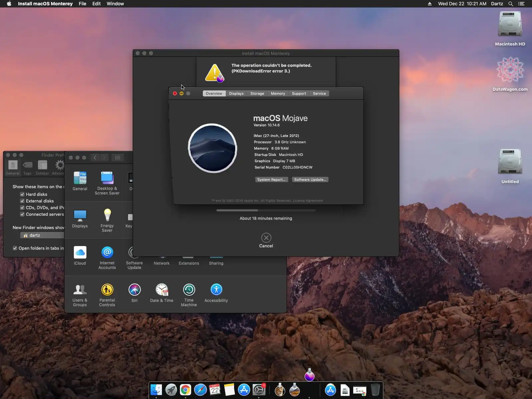Toggle the CDs, DVDs checkbox
The height and width of the screenshot is (399, 532).
coord(22,207)
